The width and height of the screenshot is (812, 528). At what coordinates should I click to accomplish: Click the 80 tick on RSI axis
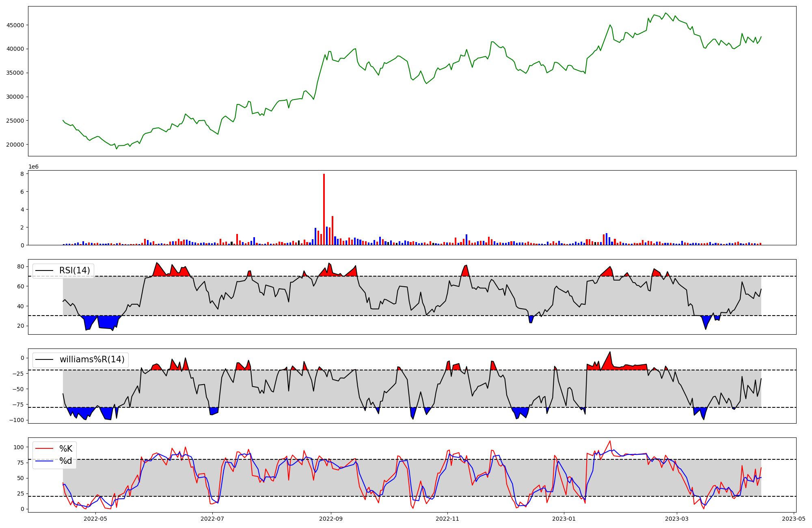coord(21,266)
